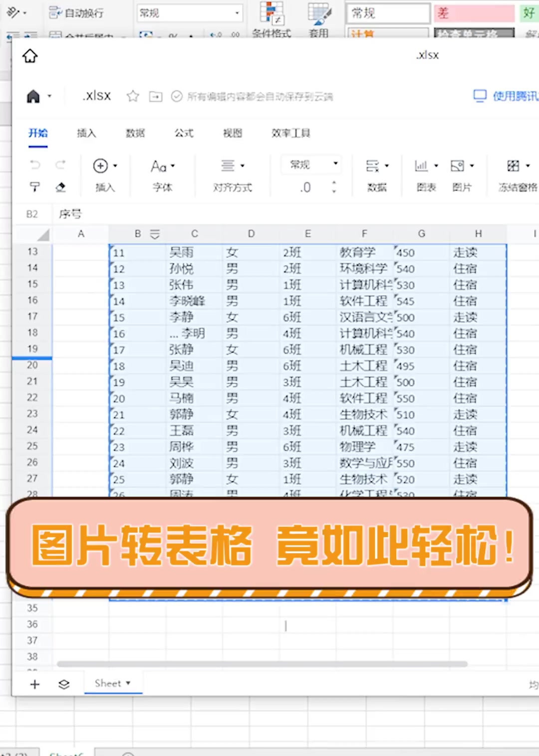Open the Sheet tab dropdown arrow

(x=128, y=683)
